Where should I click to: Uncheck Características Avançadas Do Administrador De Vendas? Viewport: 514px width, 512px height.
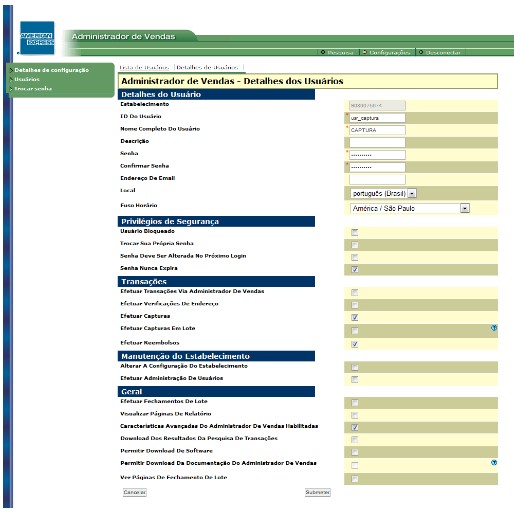tap(355, 427)
